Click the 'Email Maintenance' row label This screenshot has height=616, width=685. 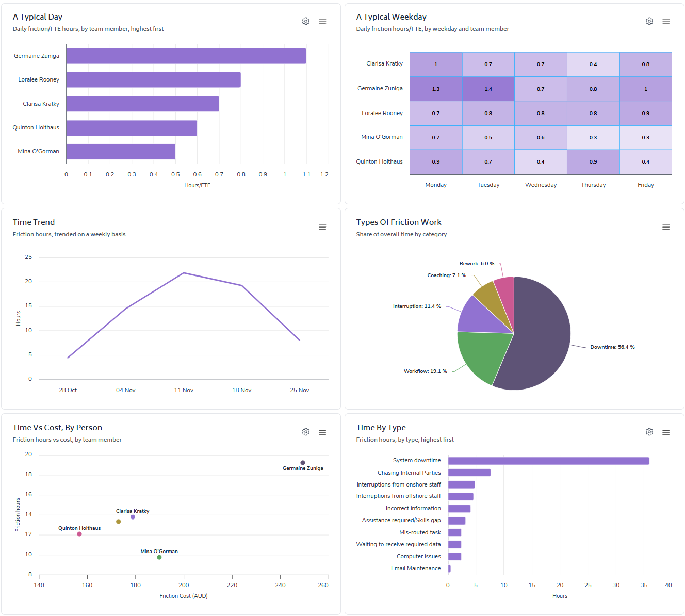[416, 569]
